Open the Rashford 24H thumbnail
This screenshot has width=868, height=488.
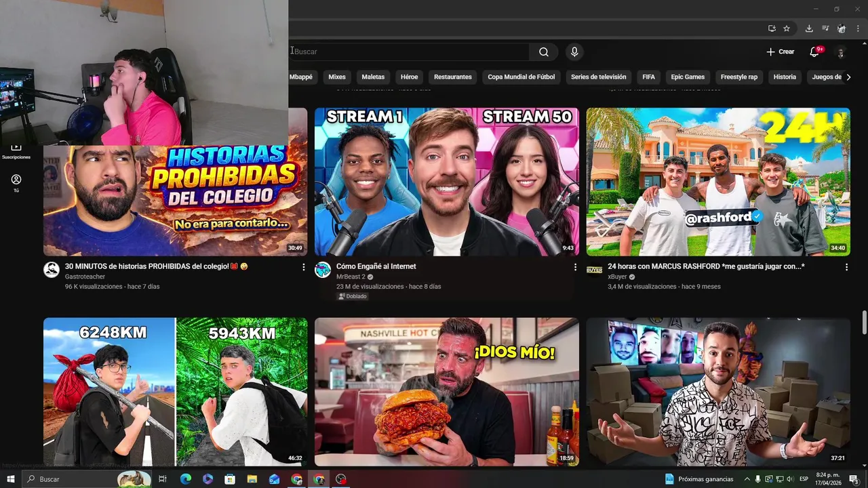718,182
